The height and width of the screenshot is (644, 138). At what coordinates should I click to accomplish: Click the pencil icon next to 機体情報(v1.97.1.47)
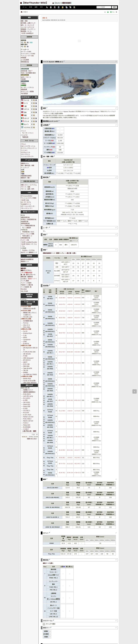(59, 121)
